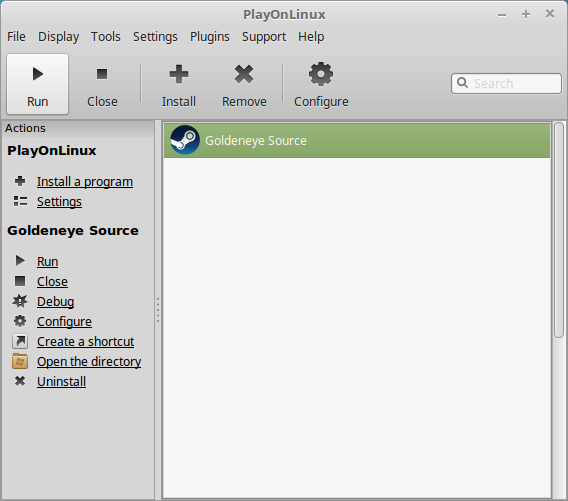This screenshot has height=501, width=568.
Task: Click the bug icon beside Debug
Action: pyautogui.click(x=20, y=301)
